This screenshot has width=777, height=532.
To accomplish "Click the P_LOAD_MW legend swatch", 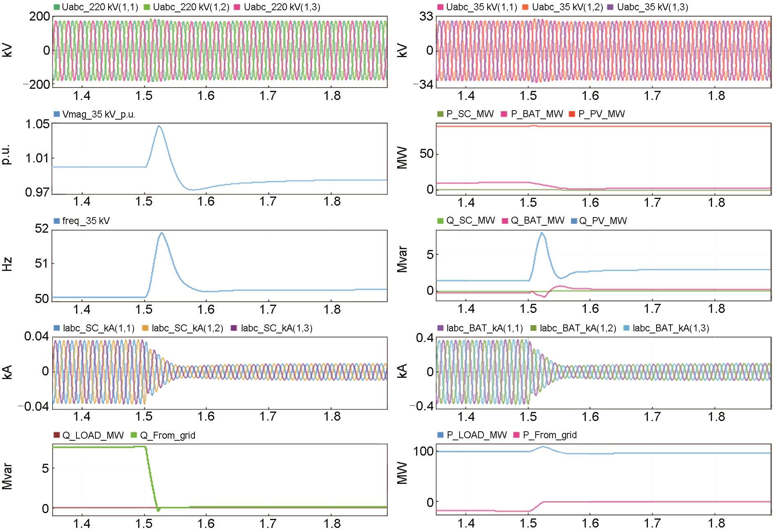I will (440, 435).
